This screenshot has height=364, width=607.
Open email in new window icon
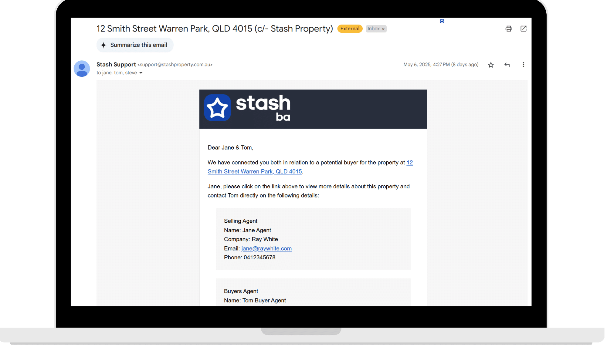tap(524, 29)
